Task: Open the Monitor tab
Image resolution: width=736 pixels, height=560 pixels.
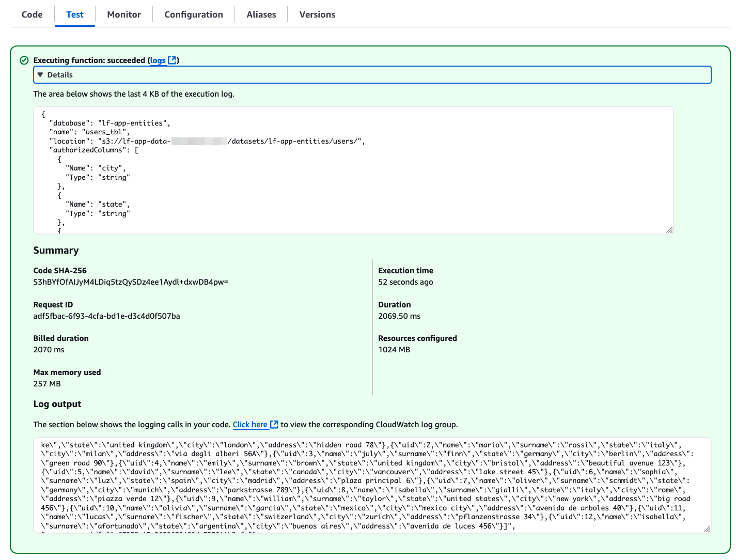Action: pos(124,14)
